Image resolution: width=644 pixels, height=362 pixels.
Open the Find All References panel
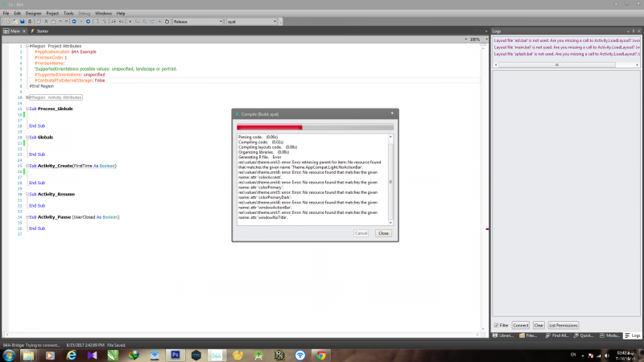point(563,335)
